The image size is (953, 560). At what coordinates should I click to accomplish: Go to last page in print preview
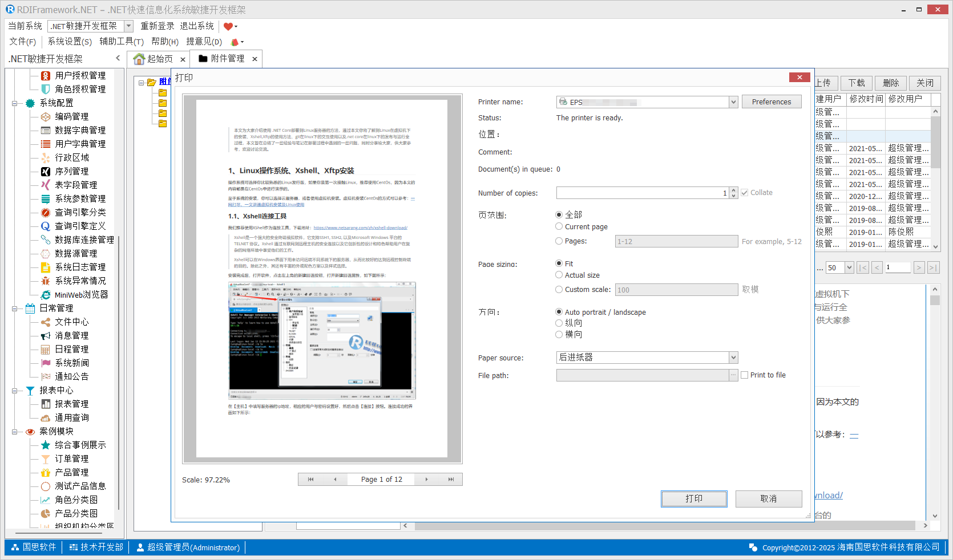point(451,480)
